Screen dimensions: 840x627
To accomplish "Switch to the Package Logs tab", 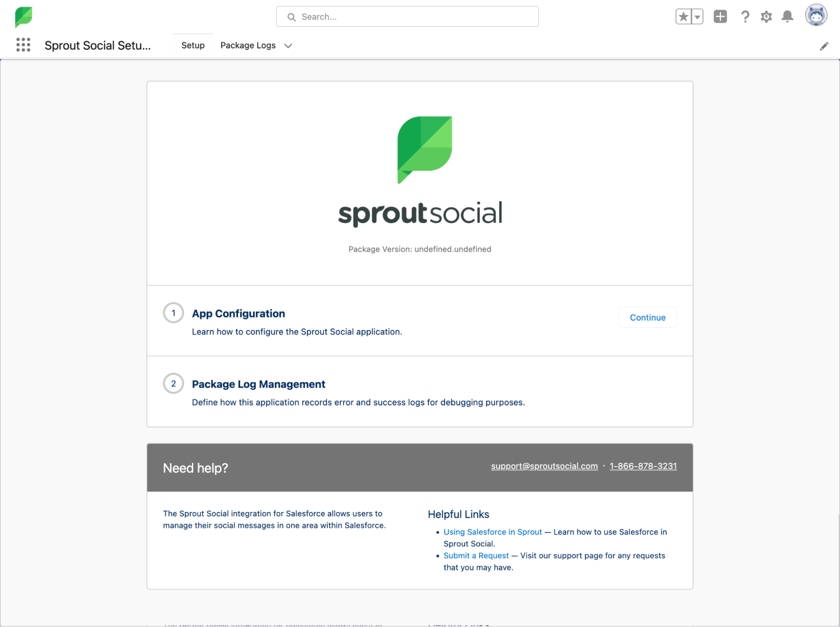I will pyautogui.click(x=248, y=45).
